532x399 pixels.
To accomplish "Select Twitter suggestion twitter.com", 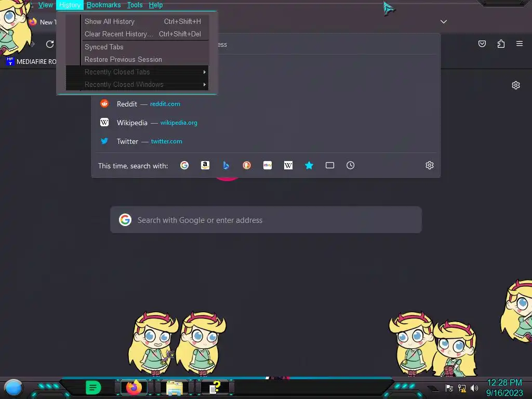I will tap(265, 141).
